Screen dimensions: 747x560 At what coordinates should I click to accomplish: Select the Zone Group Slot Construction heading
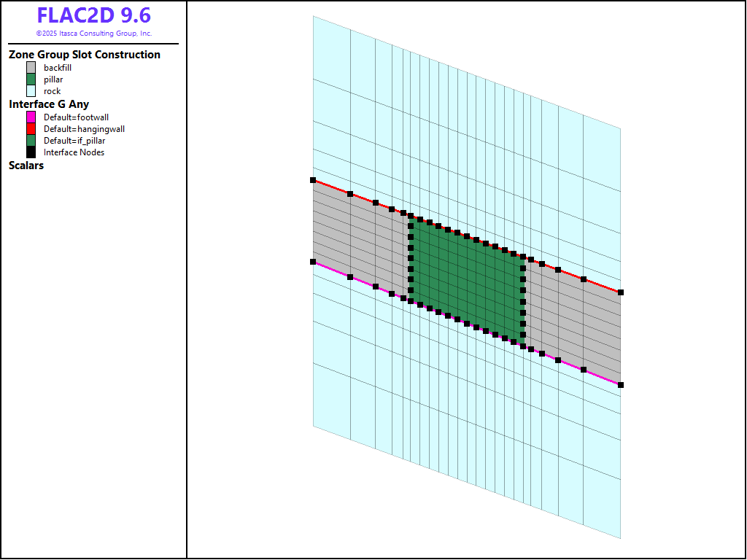85,55
